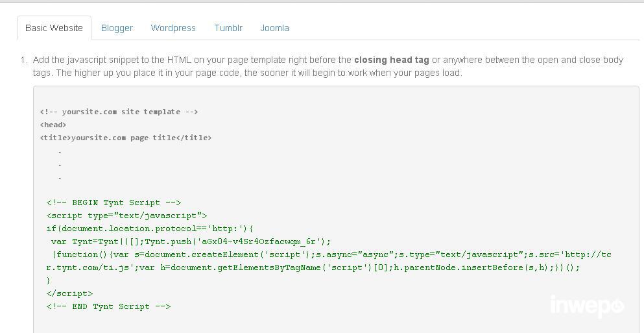Click the yoursite.com site template comment line

tap(119, 112)
